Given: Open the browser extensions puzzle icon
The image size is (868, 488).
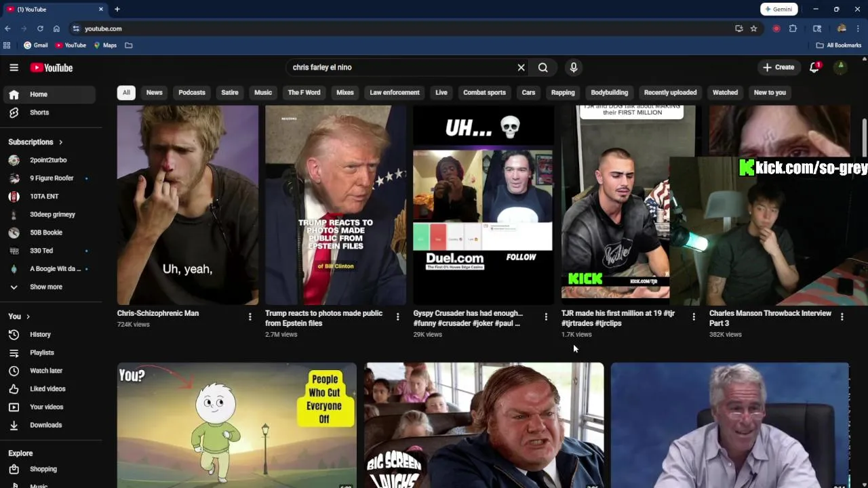Looking at the screenshot, I should coord(793,28).
